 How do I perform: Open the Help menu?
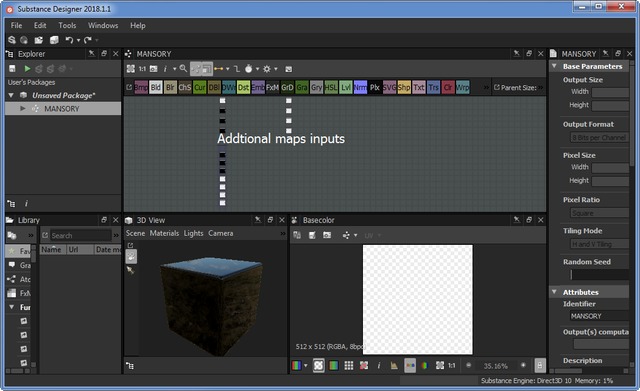click(x=138, y=25)
